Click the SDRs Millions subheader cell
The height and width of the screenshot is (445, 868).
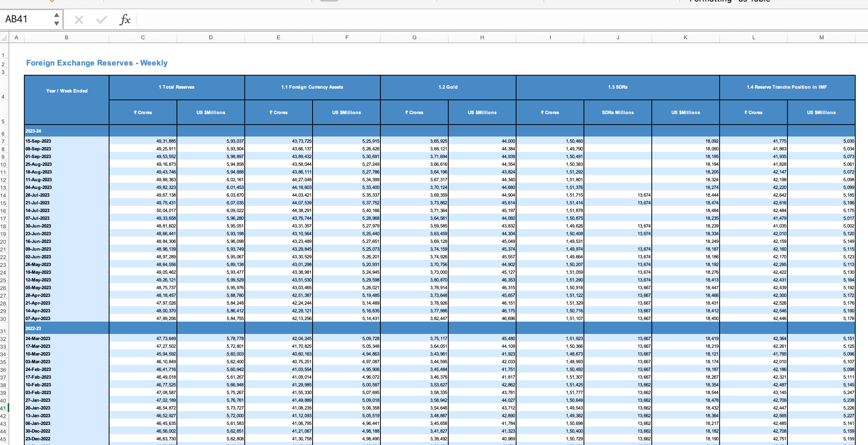(x=617, y=113)
